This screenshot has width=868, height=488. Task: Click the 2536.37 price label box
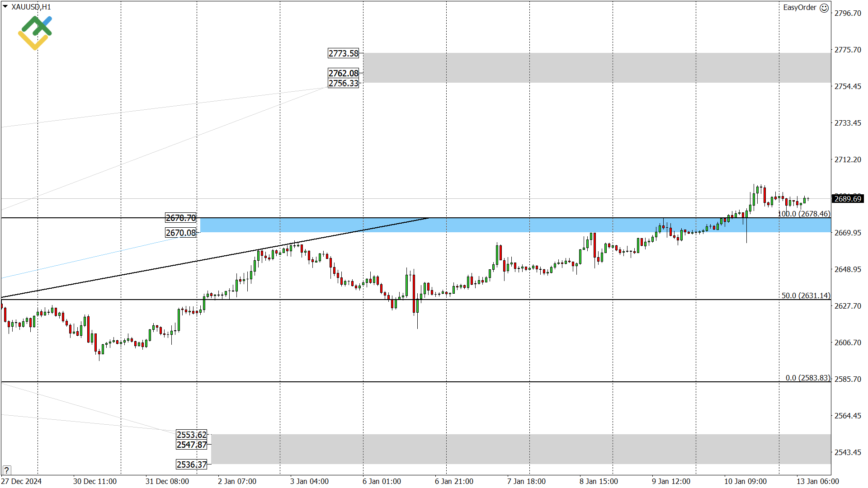(191, 465)
